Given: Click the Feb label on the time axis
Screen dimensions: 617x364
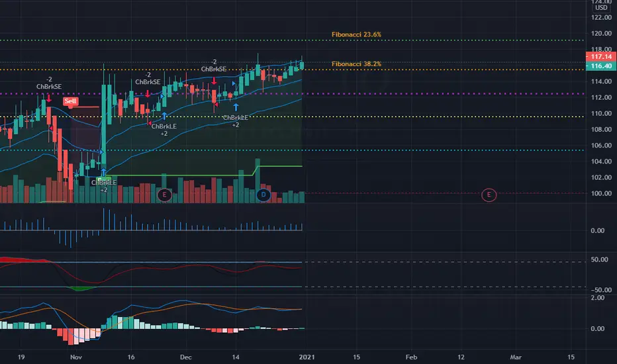Looking at the screenshot, I should (411, 357).
